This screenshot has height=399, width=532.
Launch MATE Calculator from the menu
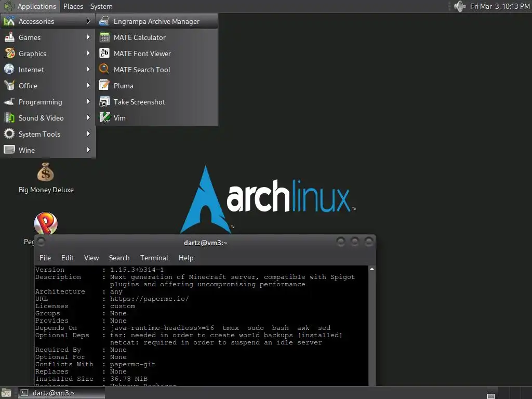click(157, 37)
